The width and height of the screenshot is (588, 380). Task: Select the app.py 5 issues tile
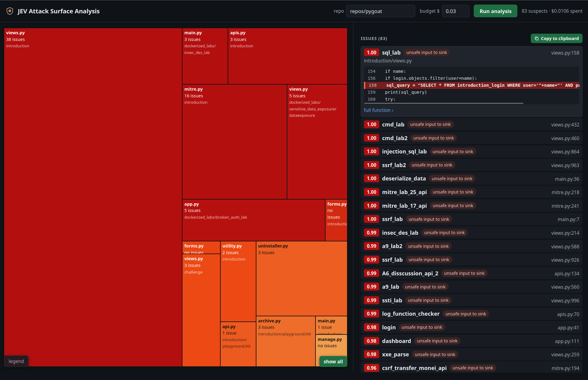click(254, 220)
